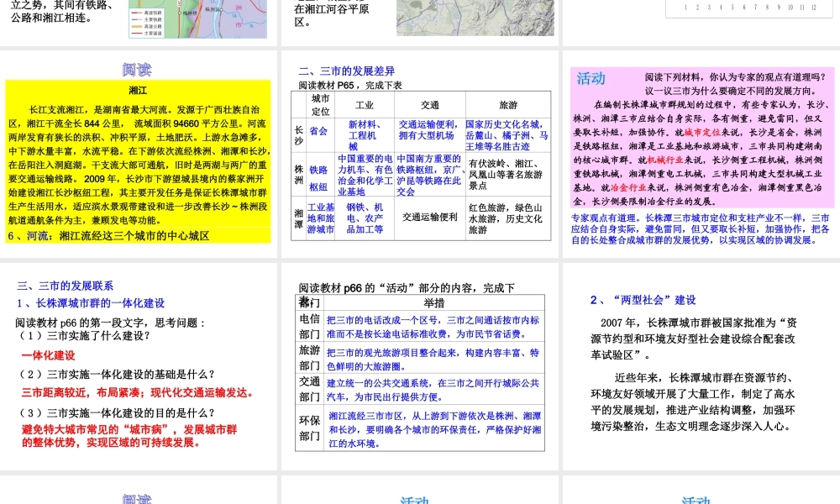Click question （1）三市实施了什么建设？
This screenshot has height=504, width=840.
(x=83, y=336)
